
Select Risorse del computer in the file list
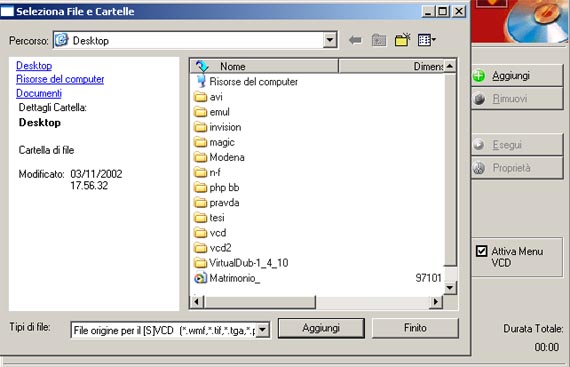pos(253,81)
